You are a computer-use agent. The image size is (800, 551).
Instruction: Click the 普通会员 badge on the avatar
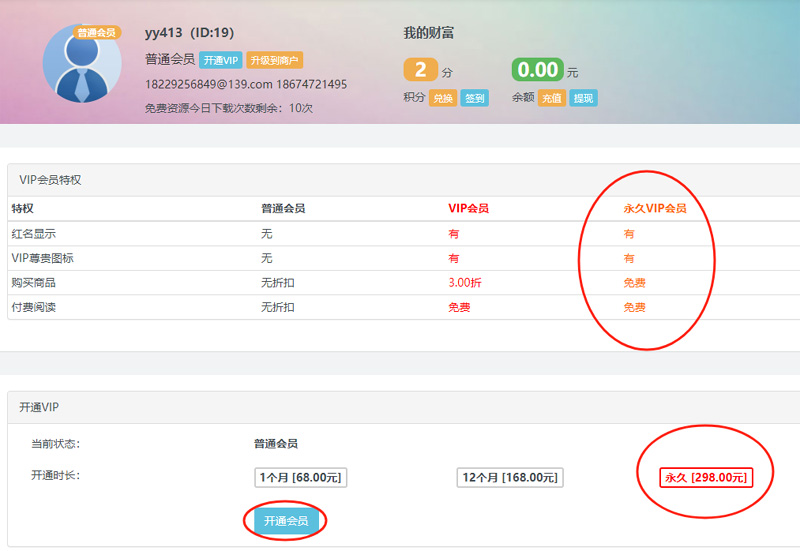click(x=96, y=33)
